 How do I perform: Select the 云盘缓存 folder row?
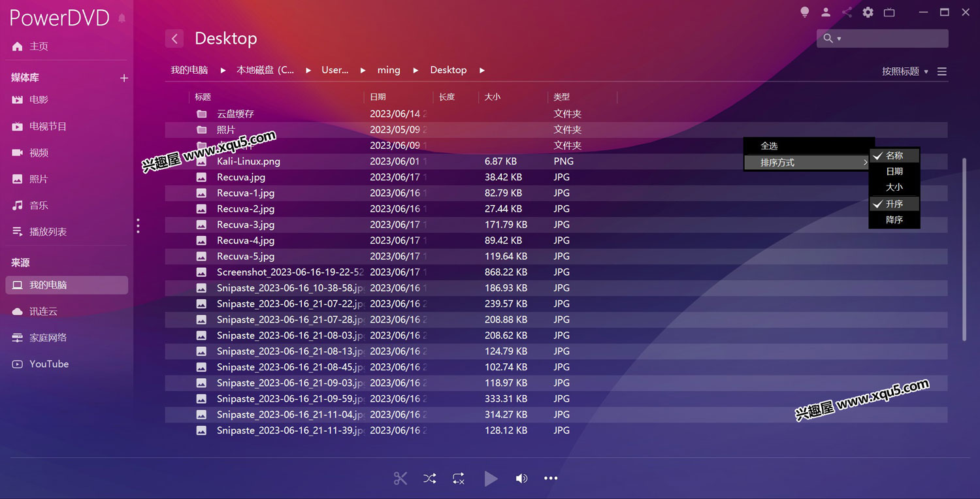pyautogui.click(x=555, y=114)
